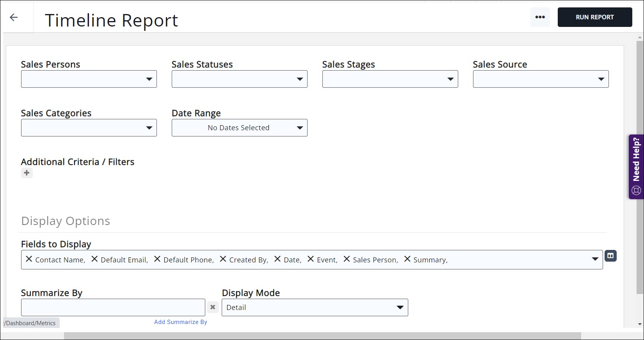The width and height of the screenshot is (644, 340).
Task: Remove Created By from displayed fields
Action: coord(223,259)
